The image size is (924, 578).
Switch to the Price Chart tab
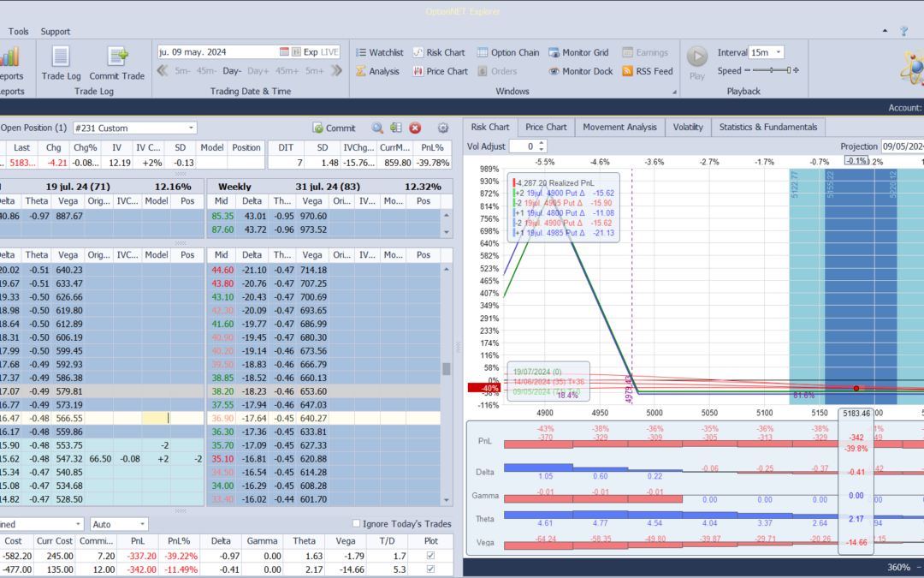(546, 127)
